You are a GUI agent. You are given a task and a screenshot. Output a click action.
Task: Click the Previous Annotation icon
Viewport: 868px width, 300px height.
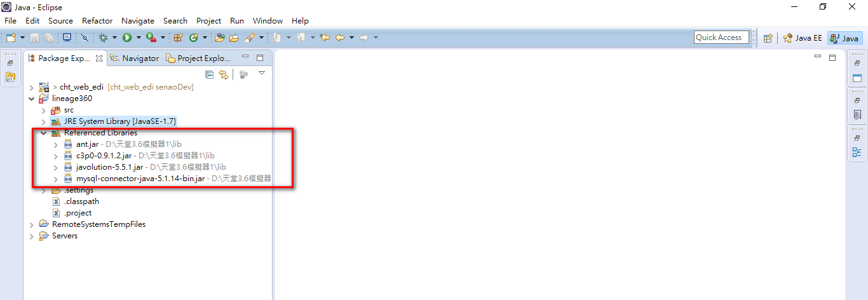click(x=301, y=37)
